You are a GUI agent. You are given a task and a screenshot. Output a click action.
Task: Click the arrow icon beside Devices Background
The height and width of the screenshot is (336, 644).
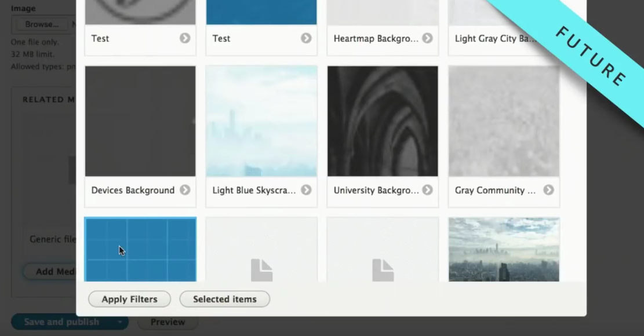click(x=185, y=190)
